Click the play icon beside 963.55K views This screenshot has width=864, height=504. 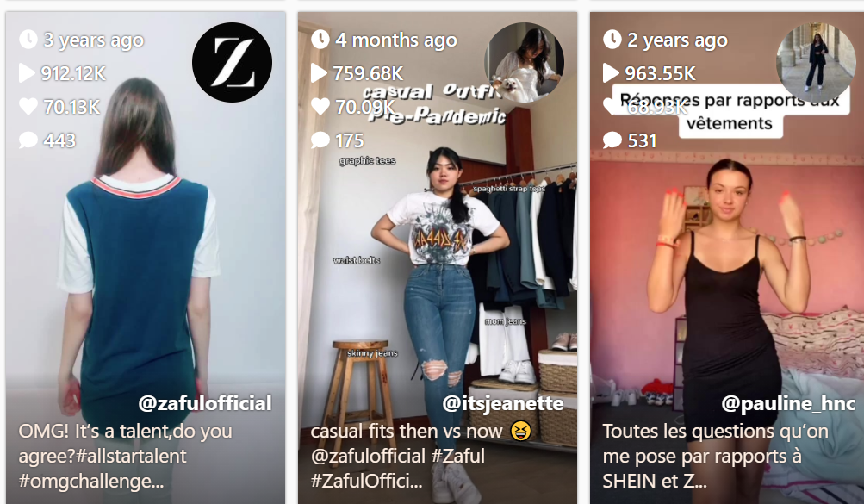point(611,73)
